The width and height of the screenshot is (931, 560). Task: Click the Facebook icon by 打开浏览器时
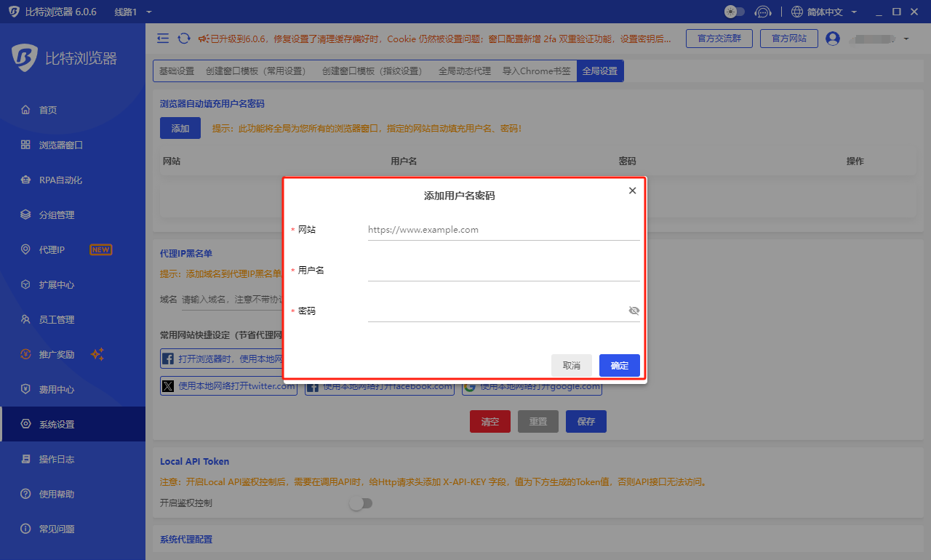pyautogui.click(x=167, y=359)
